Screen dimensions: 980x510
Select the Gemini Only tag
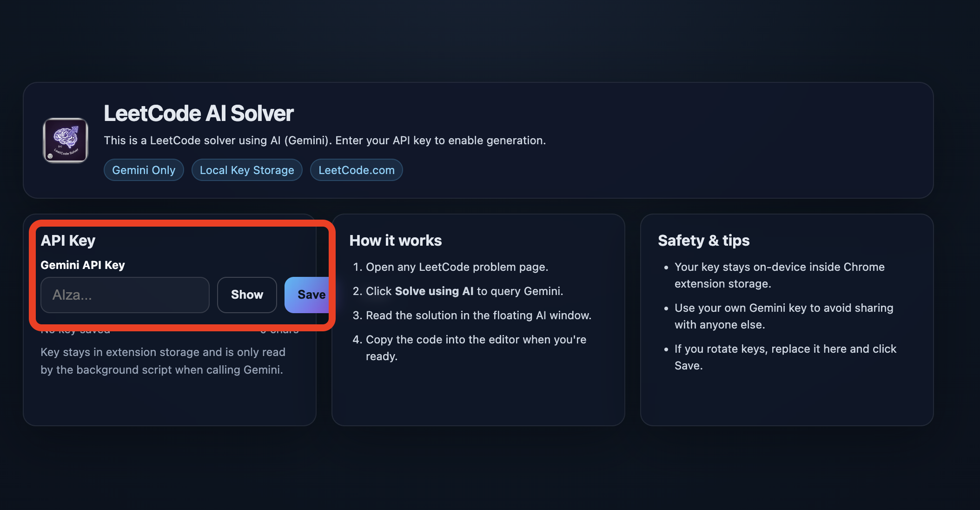click(144, 170)
